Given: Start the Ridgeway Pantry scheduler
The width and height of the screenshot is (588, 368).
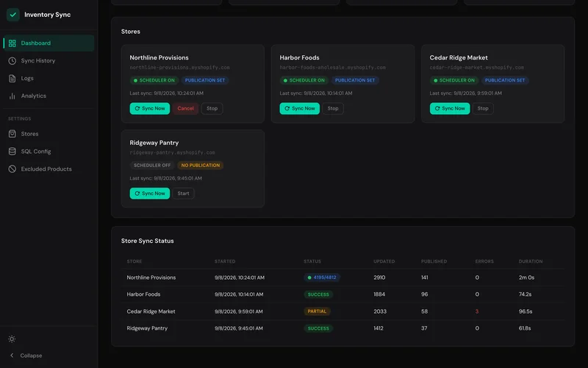Looking at the screenshot, I should [x=183, y=194].
